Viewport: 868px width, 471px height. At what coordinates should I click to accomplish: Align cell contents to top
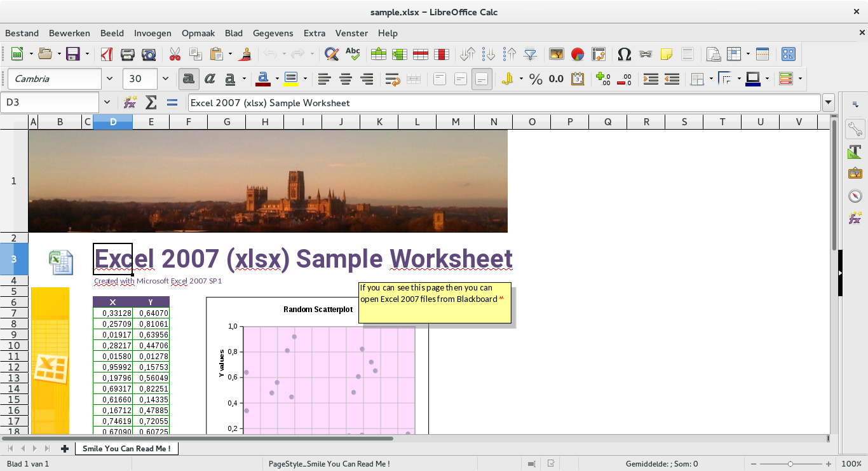[x=440, y=79]
